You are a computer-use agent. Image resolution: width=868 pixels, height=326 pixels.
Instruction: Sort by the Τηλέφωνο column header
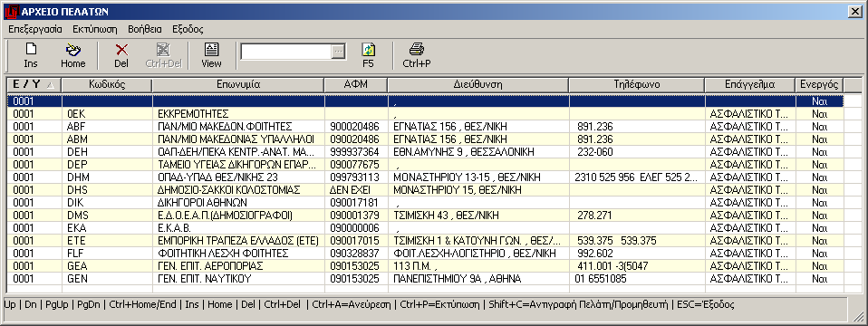(x=637, y=85)
